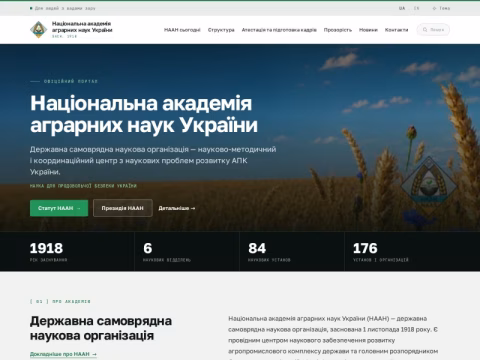Viewport: 480px width, 360px height.
Task: Switch language to UA
Action: 402,8
